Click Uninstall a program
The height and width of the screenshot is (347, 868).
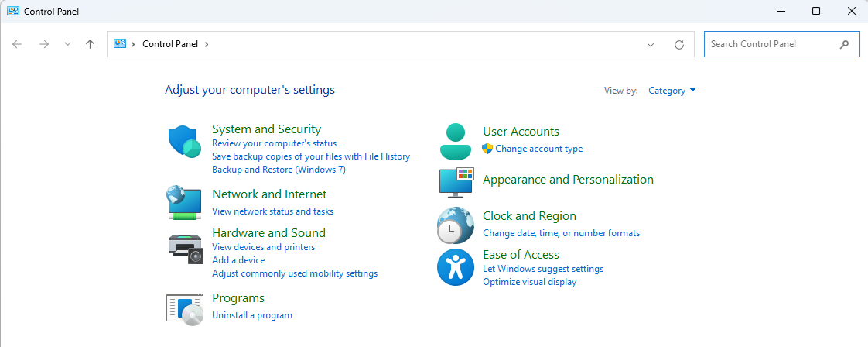tap(252, 315)
